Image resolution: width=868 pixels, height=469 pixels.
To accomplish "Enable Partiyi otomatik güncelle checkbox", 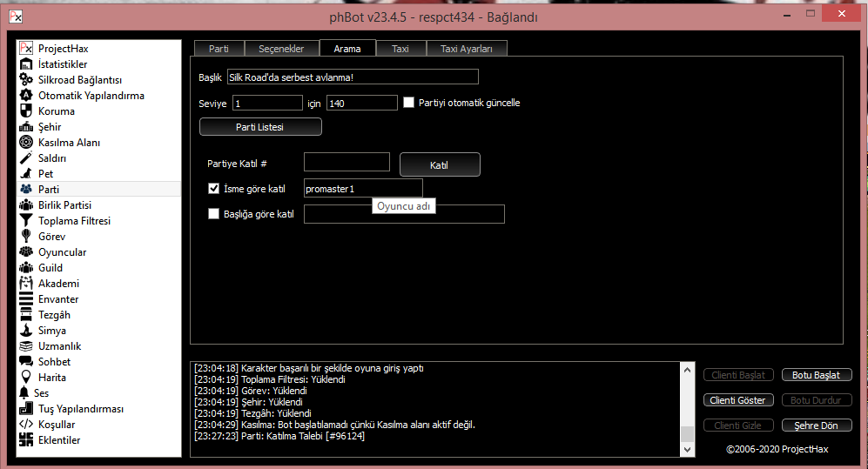I will (x=409, y=103).
